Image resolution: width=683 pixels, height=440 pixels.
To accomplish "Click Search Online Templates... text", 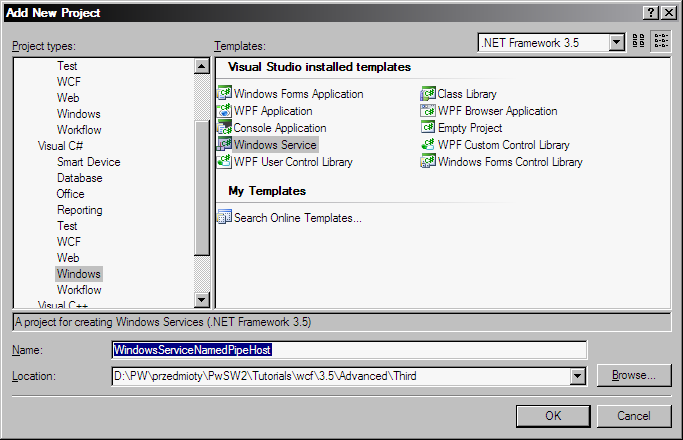I will pos(298,218).
